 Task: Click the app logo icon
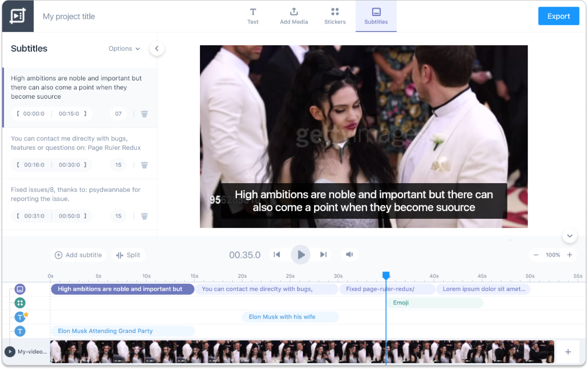(x=18, y=16)
